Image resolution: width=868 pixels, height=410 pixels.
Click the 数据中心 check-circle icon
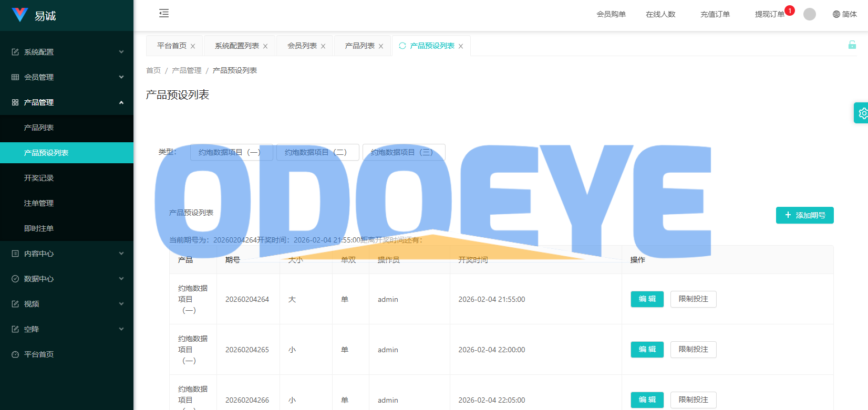tap(15, 279)
